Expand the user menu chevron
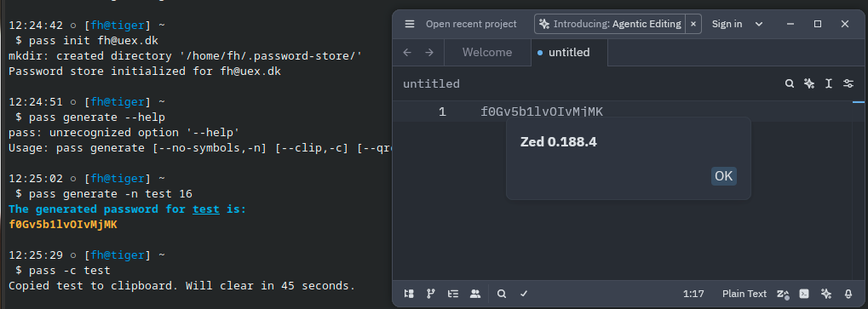Screen dimensions: 868x309 pyautogui.click(x=759, y=24)
